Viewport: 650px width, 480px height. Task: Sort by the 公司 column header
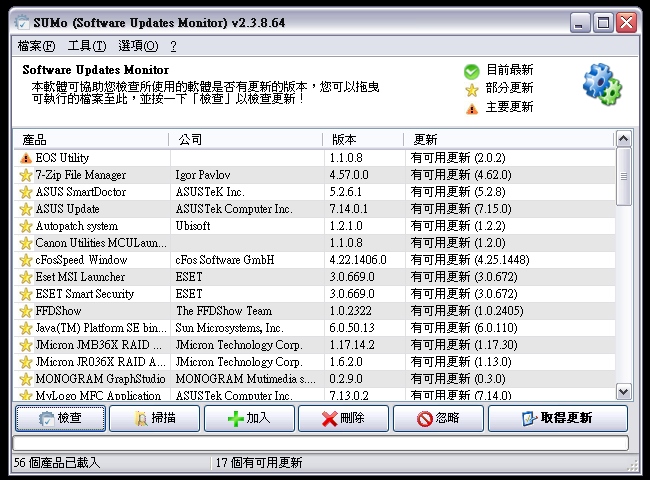coord(245,140)
